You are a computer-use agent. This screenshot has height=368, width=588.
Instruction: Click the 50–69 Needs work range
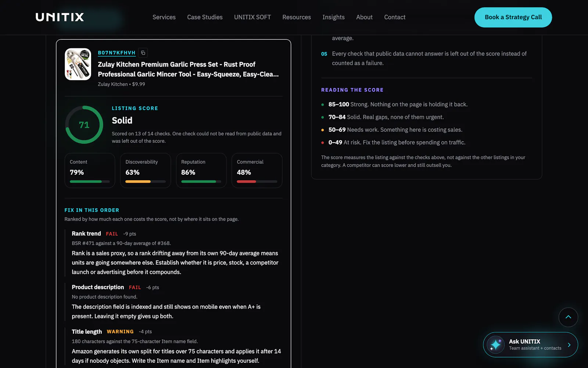395,130
